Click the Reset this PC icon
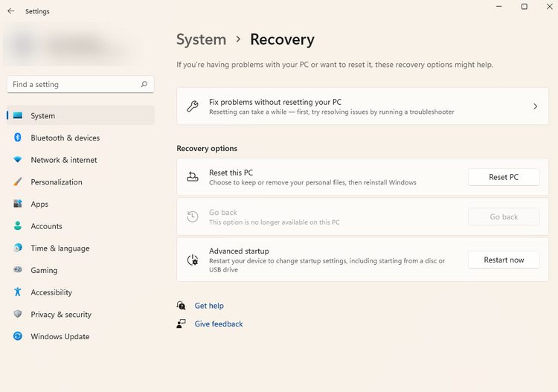Screen dimensions: 558x392 pos(193,177)
